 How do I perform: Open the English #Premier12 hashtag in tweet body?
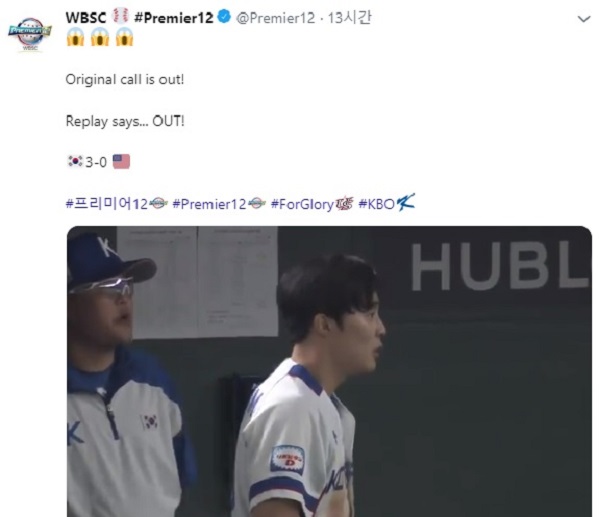click(209, 204)
